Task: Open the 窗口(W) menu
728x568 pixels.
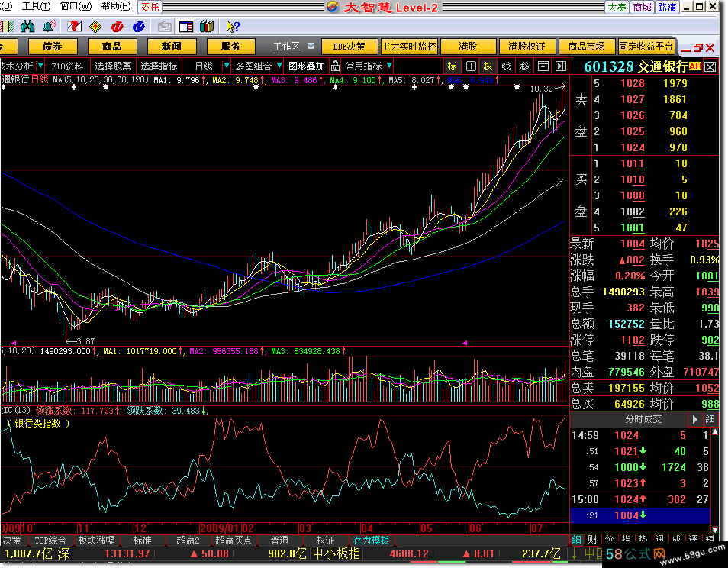Action: pos(76,6)
